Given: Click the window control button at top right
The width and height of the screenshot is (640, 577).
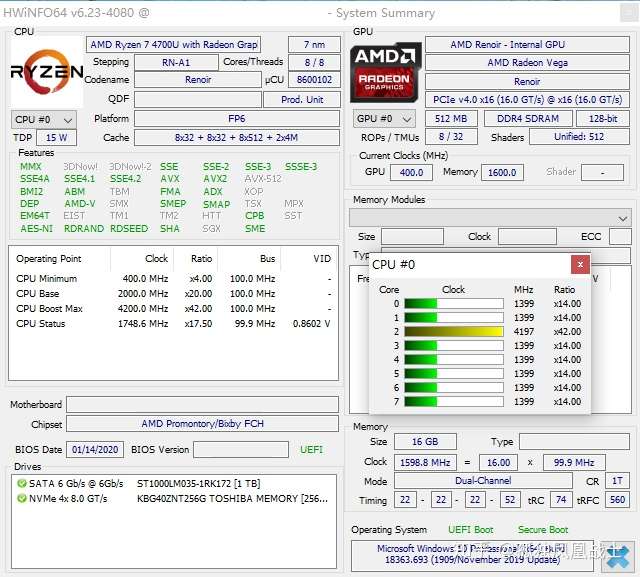Looking at the screenshot, I should 629,13.
